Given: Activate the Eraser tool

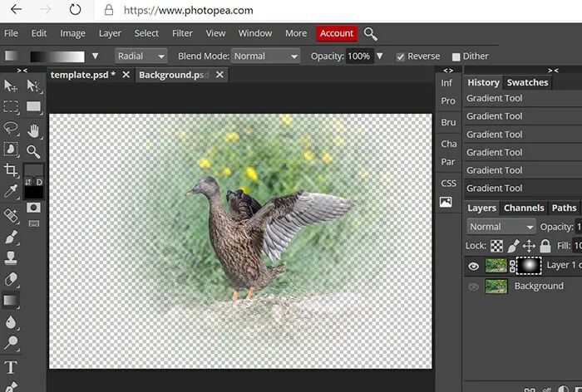Looking at the screenshot, I should pos(11,279).
